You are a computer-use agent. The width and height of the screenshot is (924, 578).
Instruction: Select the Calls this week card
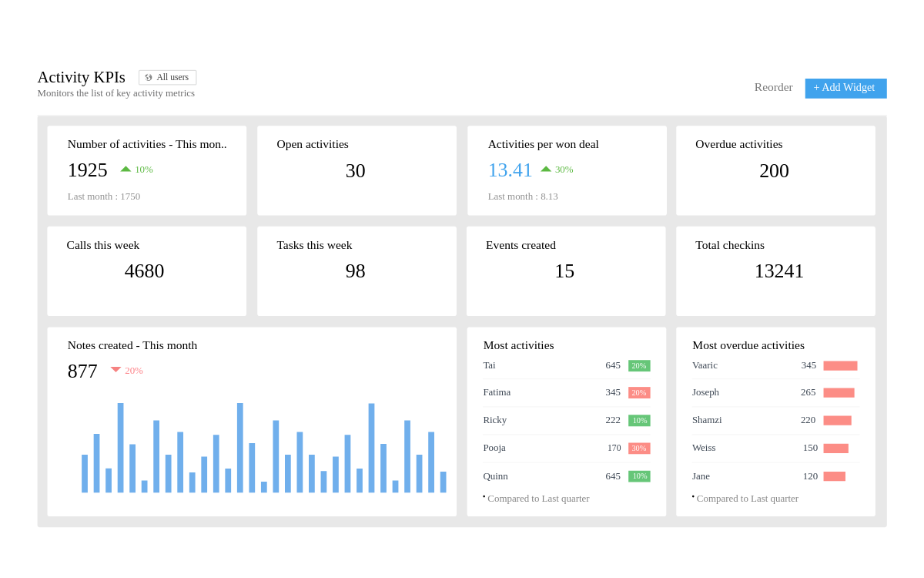click(x=146, y=271)
